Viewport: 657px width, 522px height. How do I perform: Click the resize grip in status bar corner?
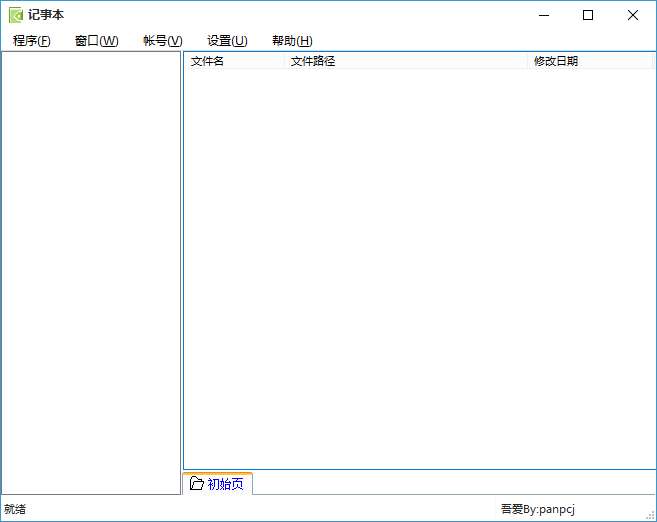[x=650, y=515]
